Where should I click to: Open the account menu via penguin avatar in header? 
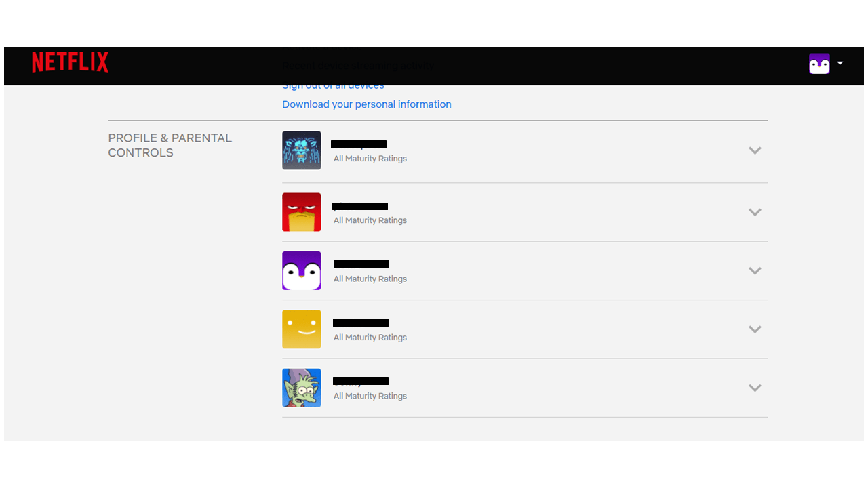click(819, 64)
